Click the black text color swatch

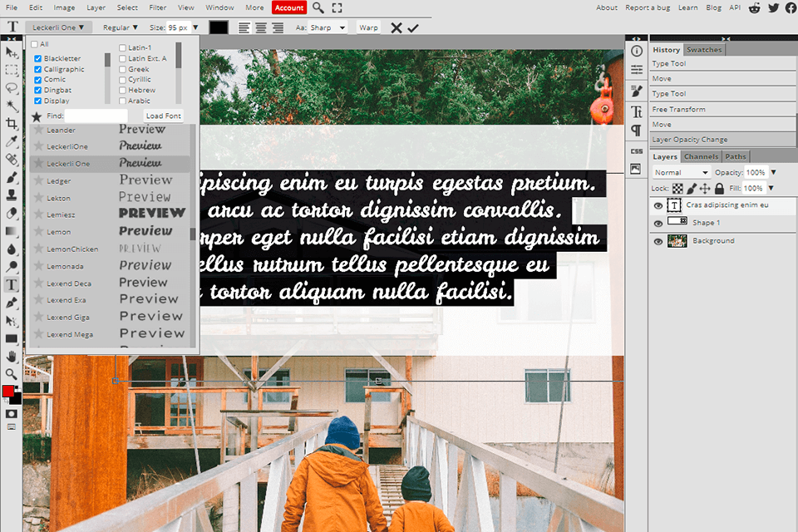click(218, 27)
